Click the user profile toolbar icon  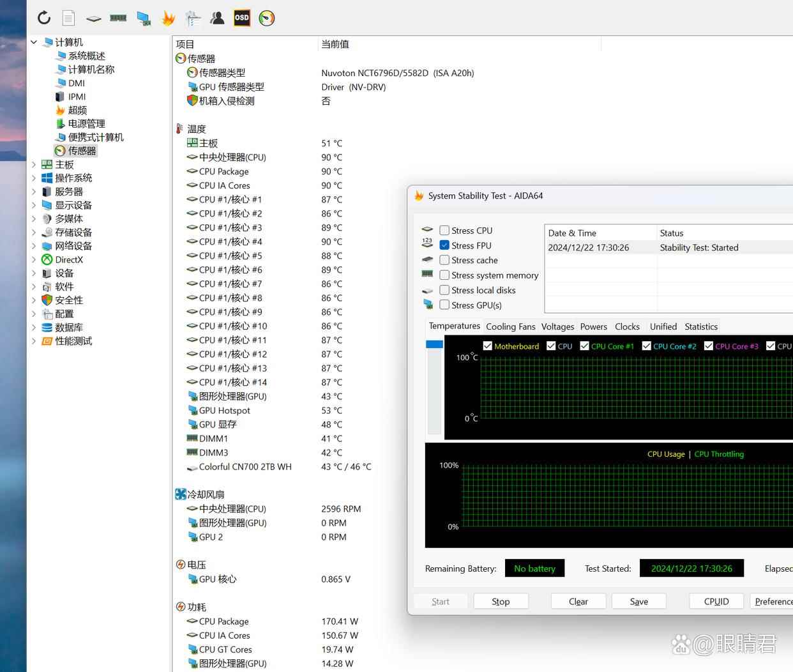coord(217,18)
